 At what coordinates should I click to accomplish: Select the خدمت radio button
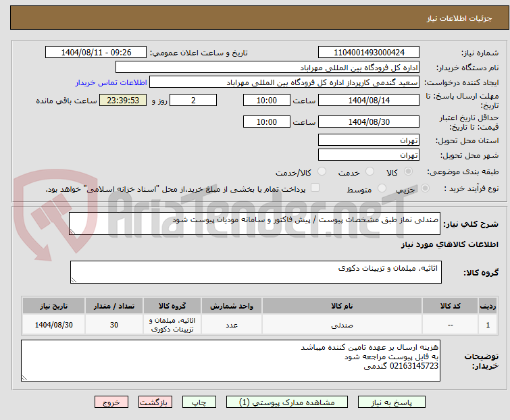[x=369, y=172]
